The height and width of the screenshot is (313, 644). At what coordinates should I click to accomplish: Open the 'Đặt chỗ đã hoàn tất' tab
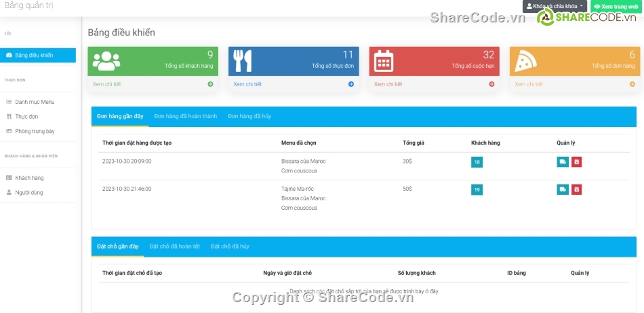[175, 246]
